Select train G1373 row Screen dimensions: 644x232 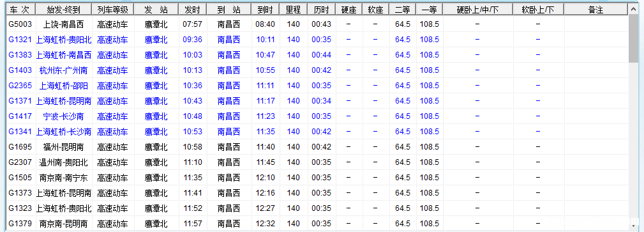(x=317, y=193)
